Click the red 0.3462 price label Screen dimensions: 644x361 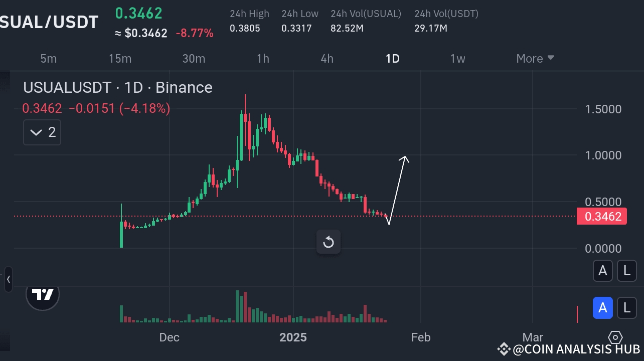pyautogui.click(x=602, y=216)
